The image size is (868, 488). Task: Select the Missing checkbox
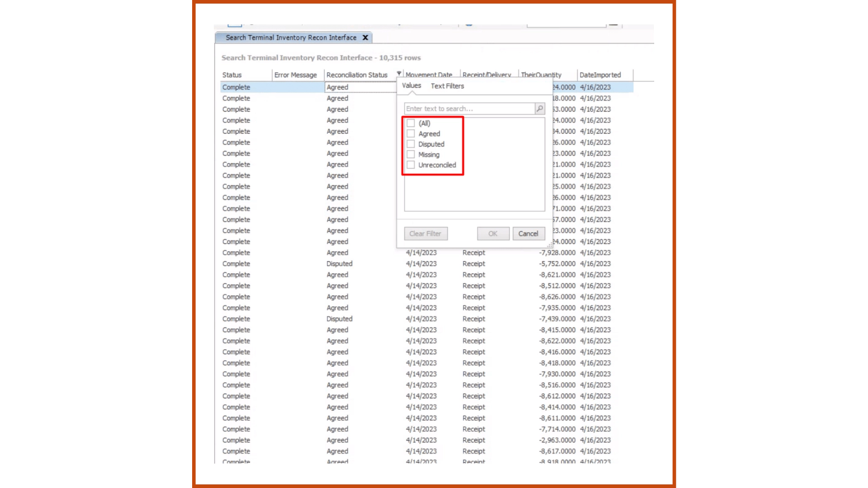tap(410, 155)
